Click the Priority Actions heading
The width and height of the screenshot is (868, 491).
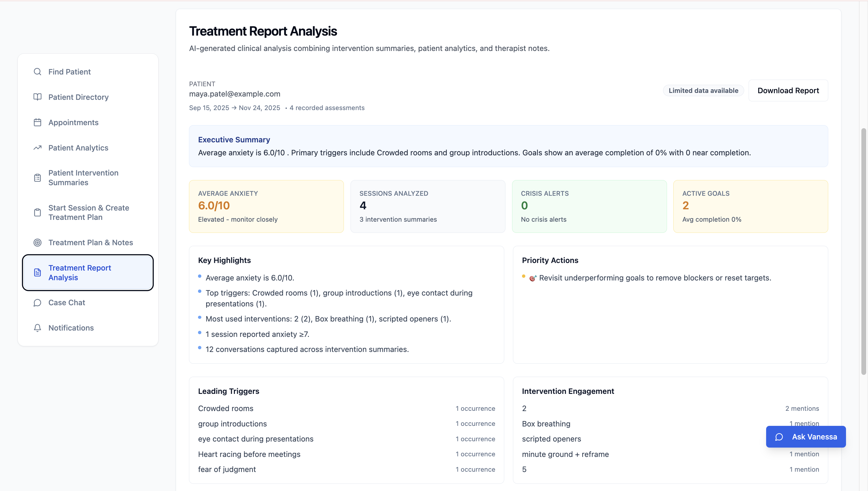pos(550,260)
